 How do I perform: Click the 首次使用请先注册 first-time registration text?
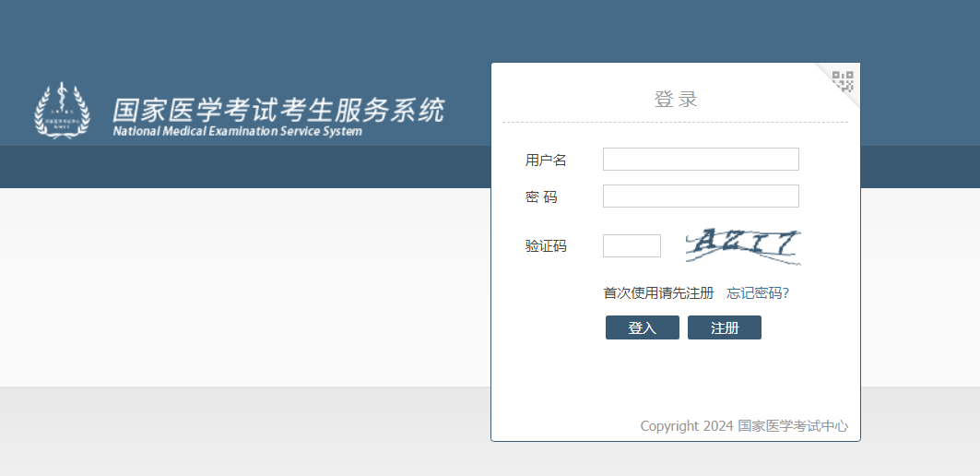tap(658, 293)
